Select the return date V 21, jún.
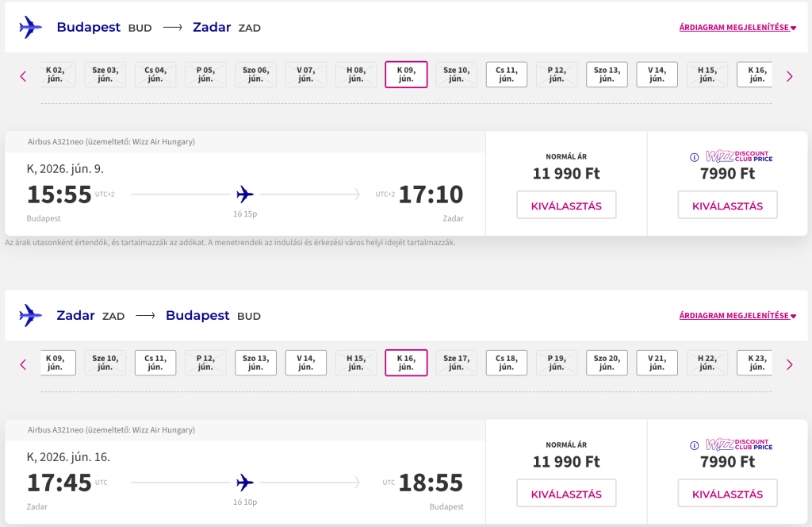Viewport: 812px width, 527px height. pyautogui.click(x=657, y=363)
